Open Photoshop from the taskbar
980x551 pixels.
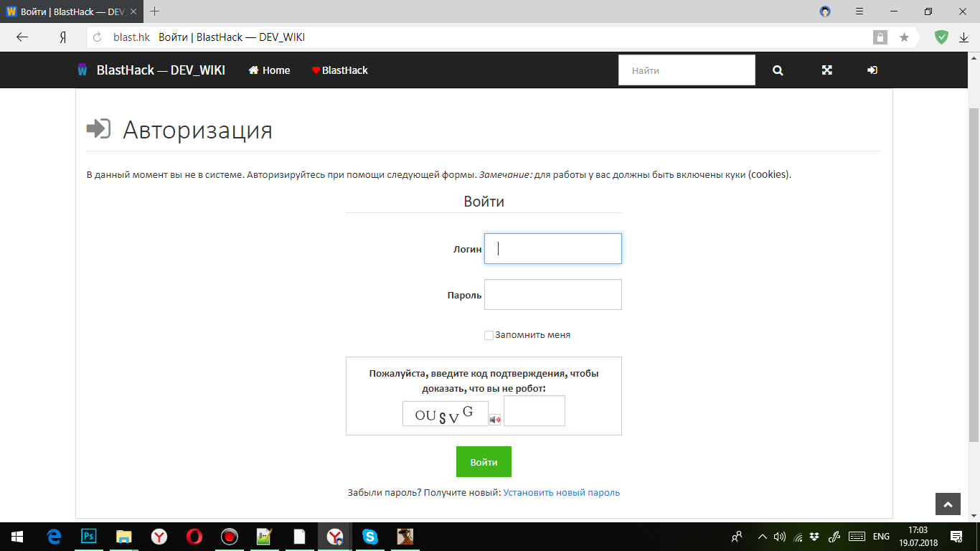[89, 537]
